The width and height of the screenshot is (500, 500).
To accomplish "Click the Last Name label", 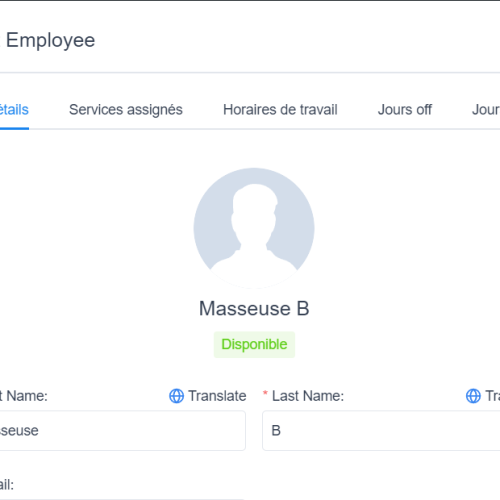I will [308, 396].
